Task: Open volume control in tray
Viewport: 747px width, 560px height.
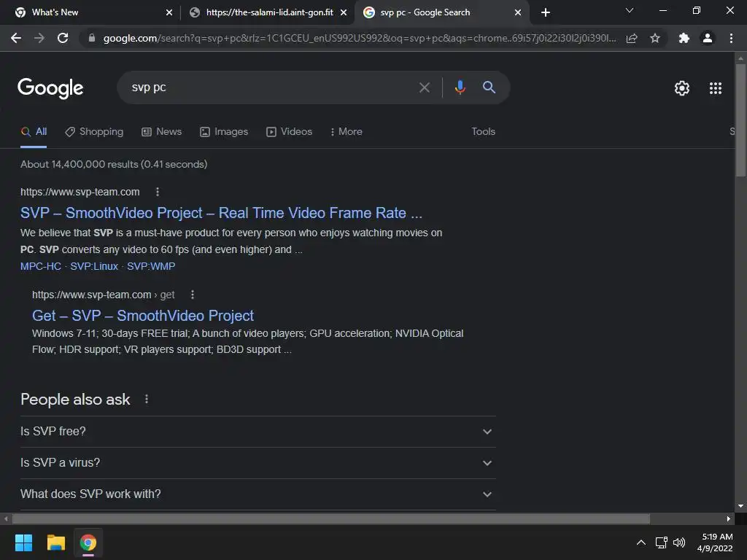Action: click(x=679, y=542)
